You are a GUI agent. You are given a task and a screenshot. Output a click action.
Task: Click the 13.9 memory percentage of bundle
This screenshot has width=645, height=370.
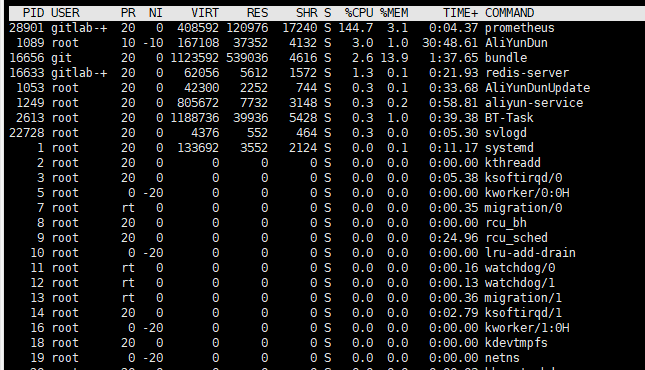(x=394, y=58)
